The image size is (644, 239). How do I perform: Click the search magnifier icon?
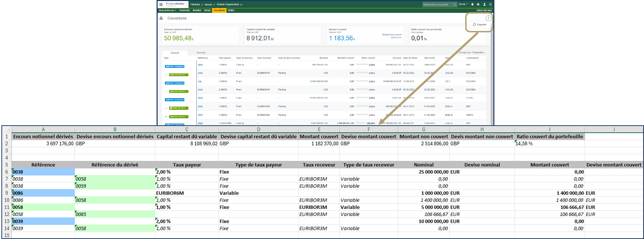point(455,5)
